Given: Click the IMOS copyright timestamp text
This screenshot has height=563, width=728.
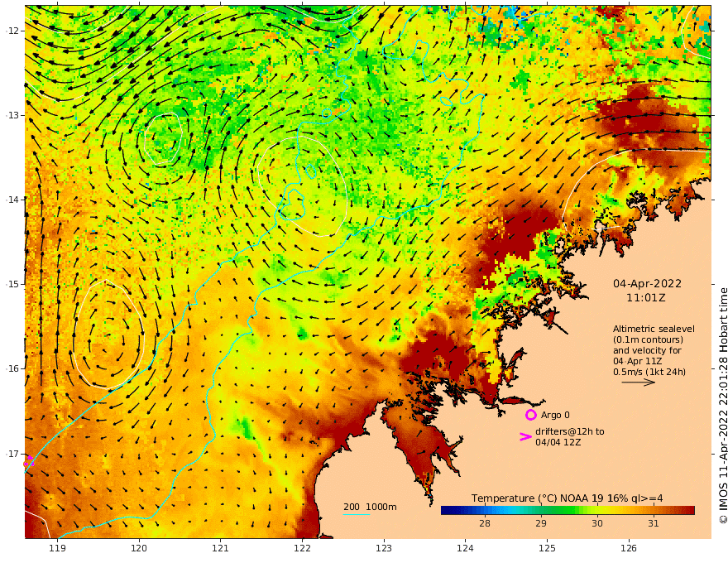Looking at the screenshot, I should pos(723,406).
